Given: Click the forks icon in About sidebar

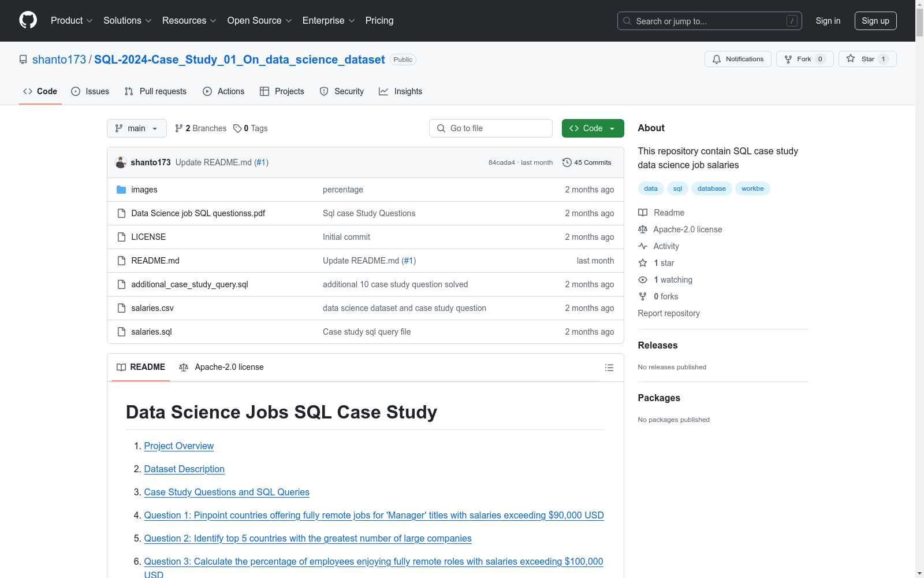Looking at the screenshot, I should tap(643, 297).
